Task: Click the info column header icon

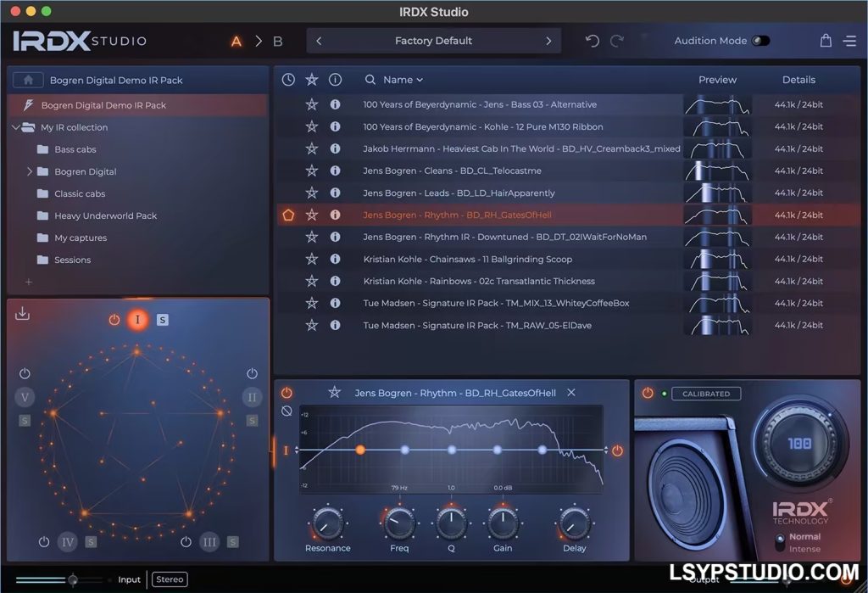Action: 335,80
